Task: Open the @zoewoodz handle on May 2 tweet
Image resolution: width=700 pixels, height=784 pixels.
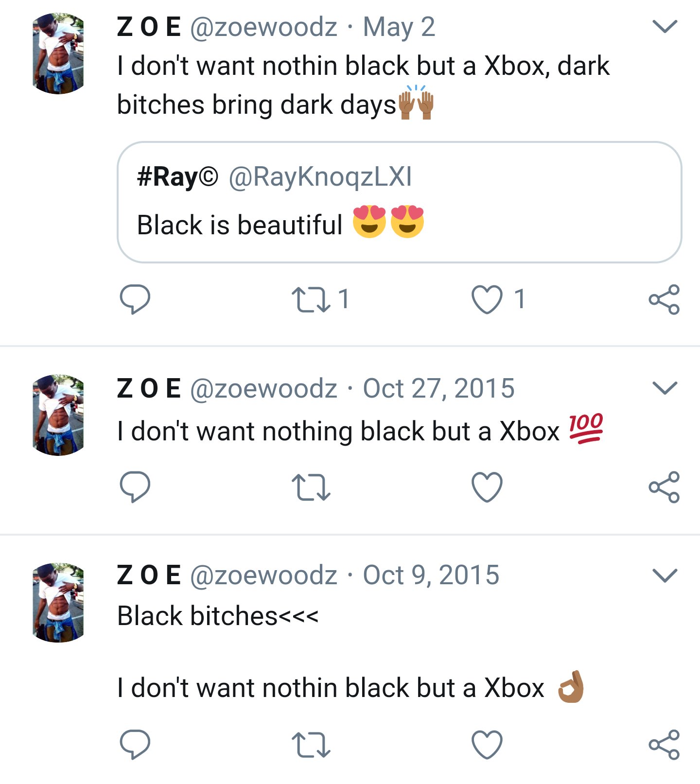Action: click(263, 27)
